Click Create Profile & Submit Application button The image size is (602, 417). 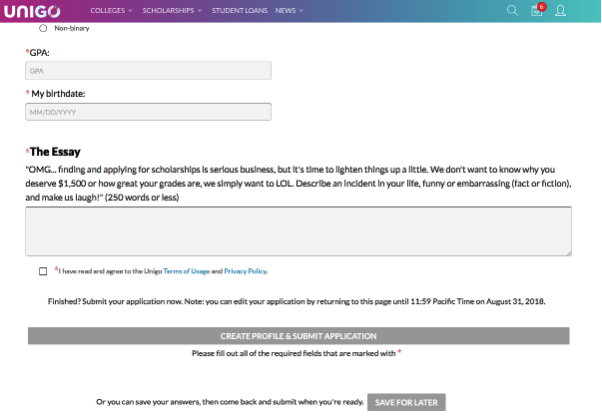coord(298,336)
